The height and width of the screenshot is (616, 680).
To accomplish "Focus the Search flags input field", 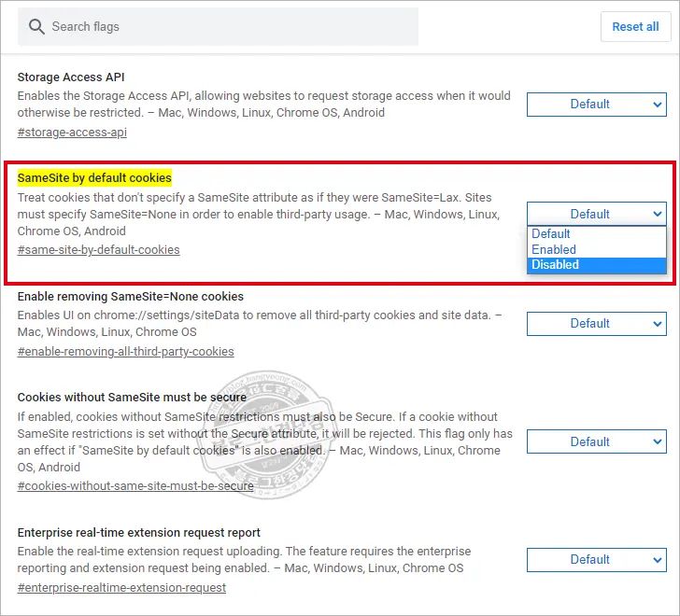I will point(224,27).
